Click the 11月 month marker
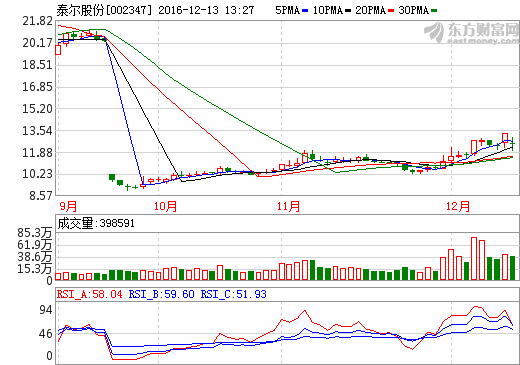Screen dimensions: 520x365 click(x=288, y=206)
